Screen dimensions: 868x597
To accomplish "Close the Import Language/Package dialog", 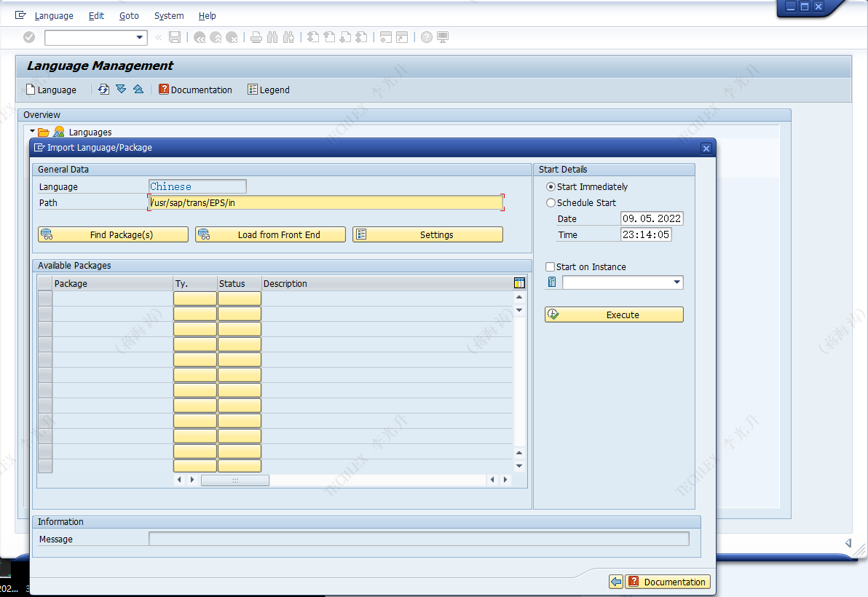I will click(x=706, y=148).
